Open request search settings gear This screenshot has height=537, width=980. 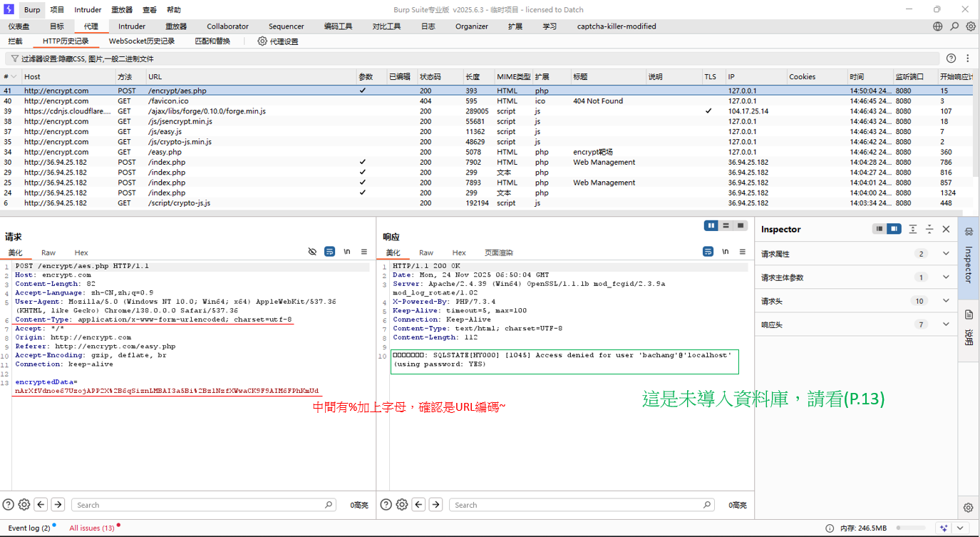click(24, 504)
